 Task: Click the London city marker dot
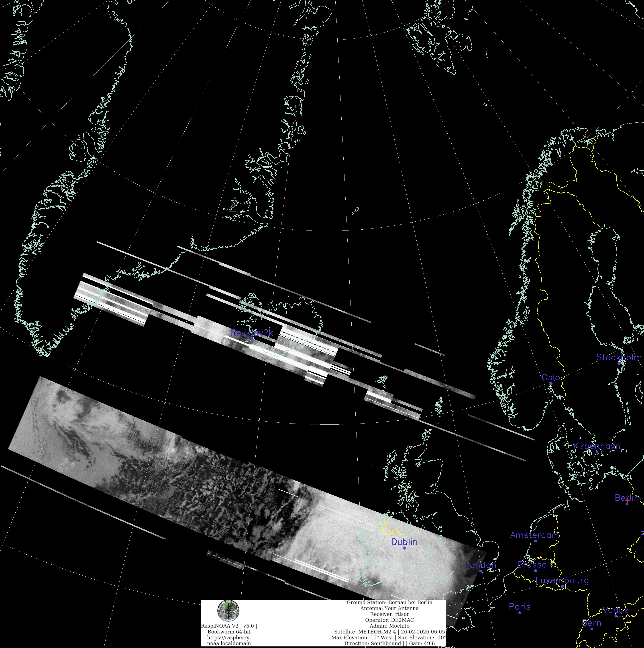(x=480, y=571)
